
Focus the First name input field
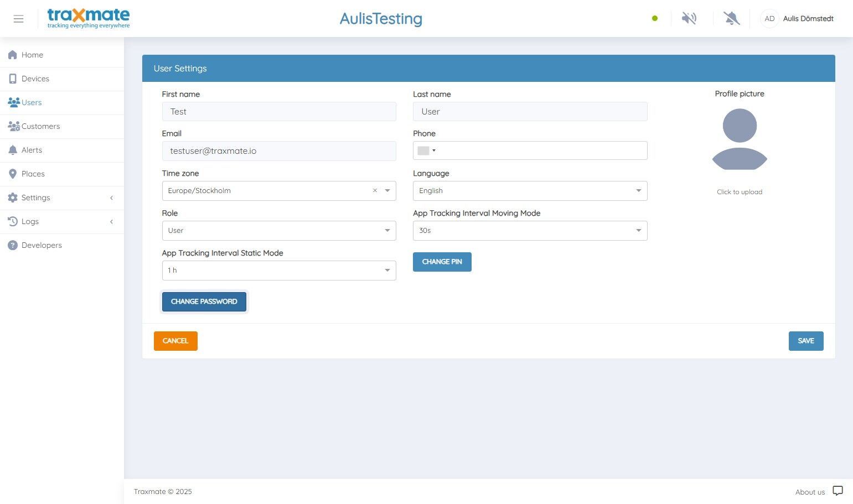279,112
